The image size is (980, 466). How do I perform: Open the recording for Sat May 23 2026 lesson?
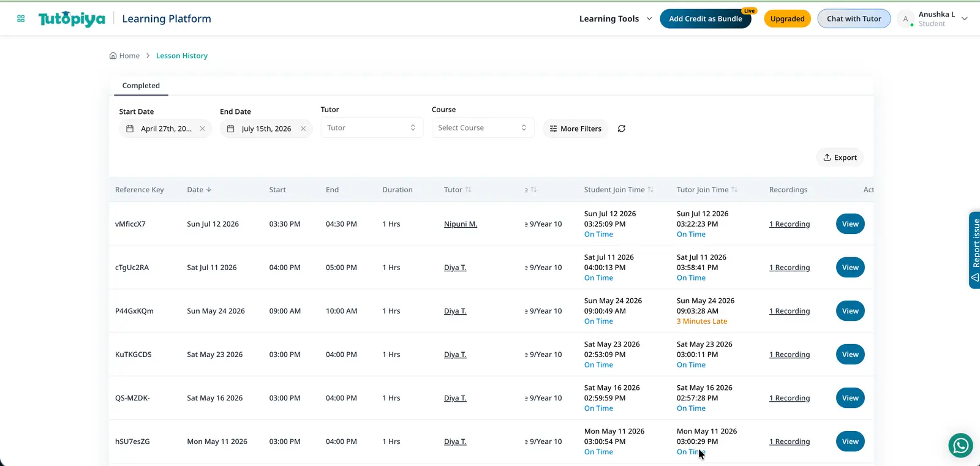pos(790,355)
